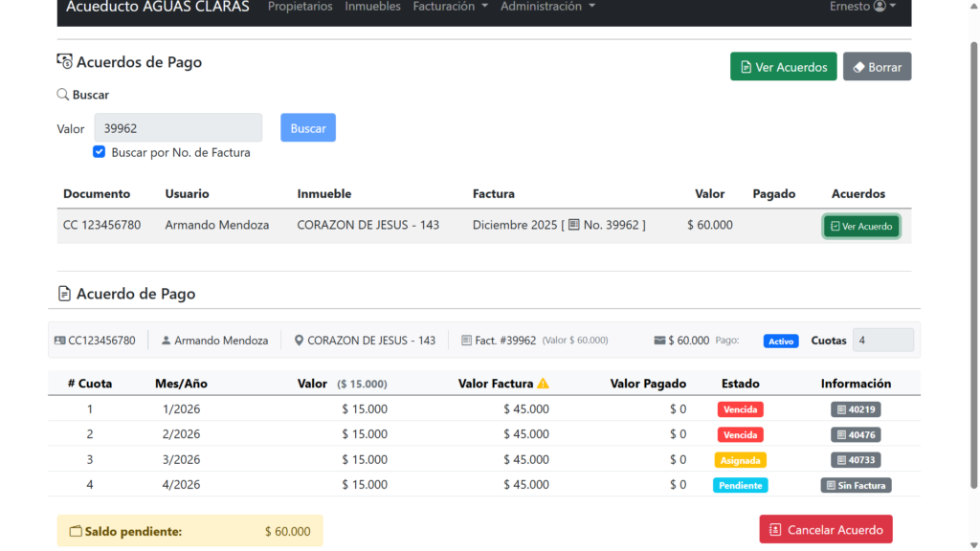Click the Activo status badge
The height and width of the screenshot is (551, 980).
pyautogui.click(x=781, y=341)
